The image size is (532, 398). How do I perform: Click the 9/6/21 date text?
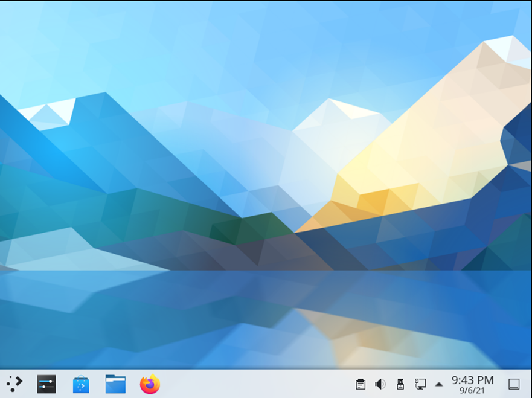click(x=472, y=391)
